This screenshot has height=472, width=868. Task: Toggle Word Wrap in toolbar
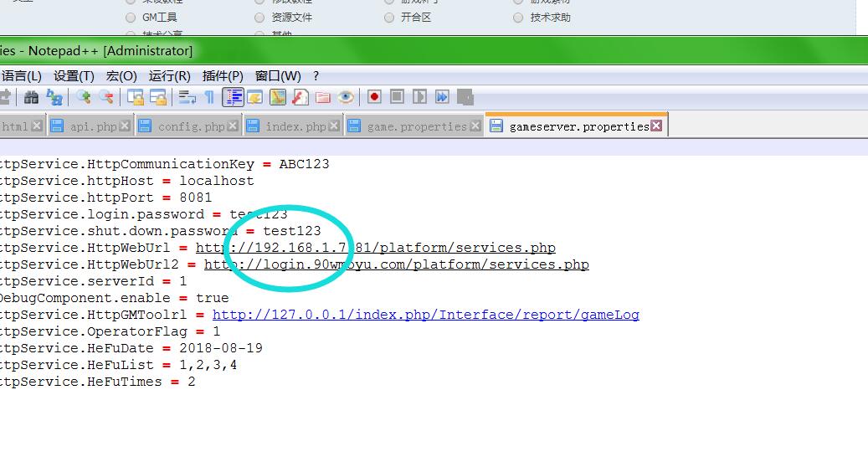[187, 97]
